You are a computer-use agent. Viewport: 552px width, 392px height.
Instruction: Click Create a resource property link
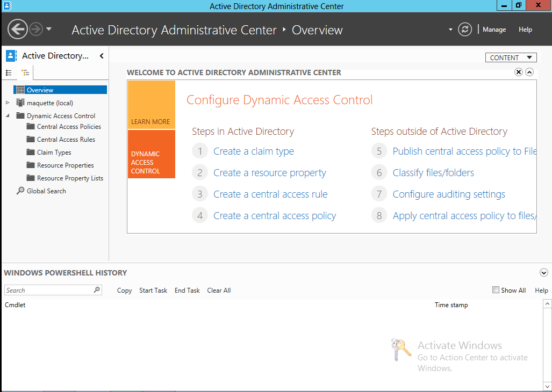[270, 172]
